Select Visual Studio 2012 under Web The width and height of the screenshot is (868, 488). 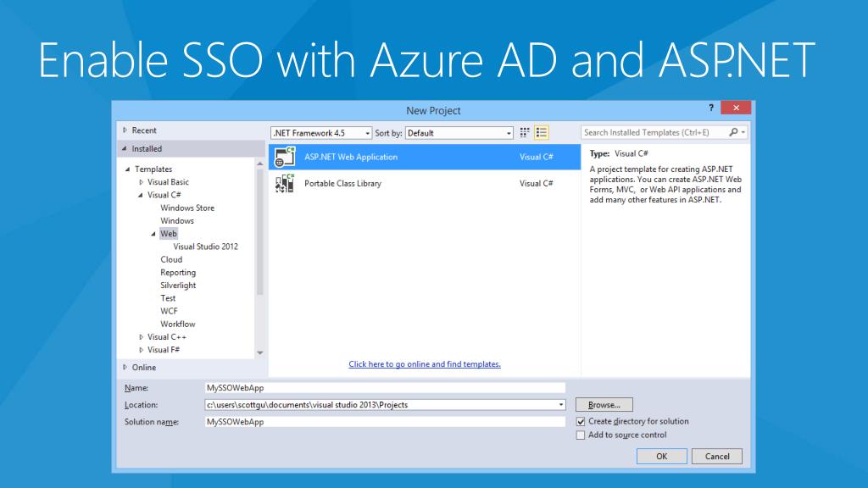pyautogui.click(x=205, y=247)
